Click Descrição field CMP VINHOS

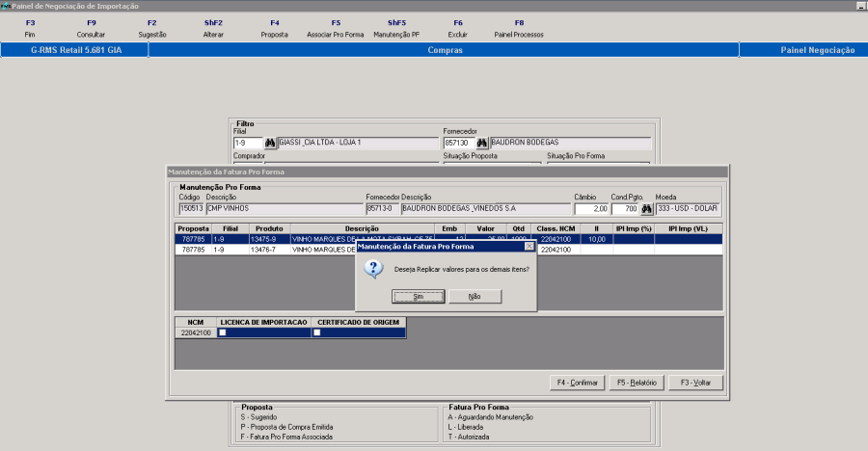click(285, 208)
